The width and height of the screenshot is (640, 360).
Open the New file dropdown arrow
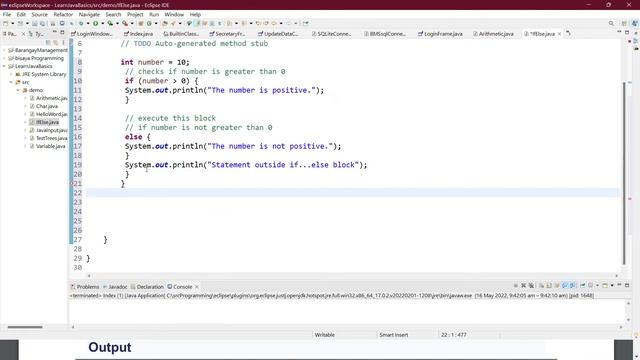(x=13, y=23)
